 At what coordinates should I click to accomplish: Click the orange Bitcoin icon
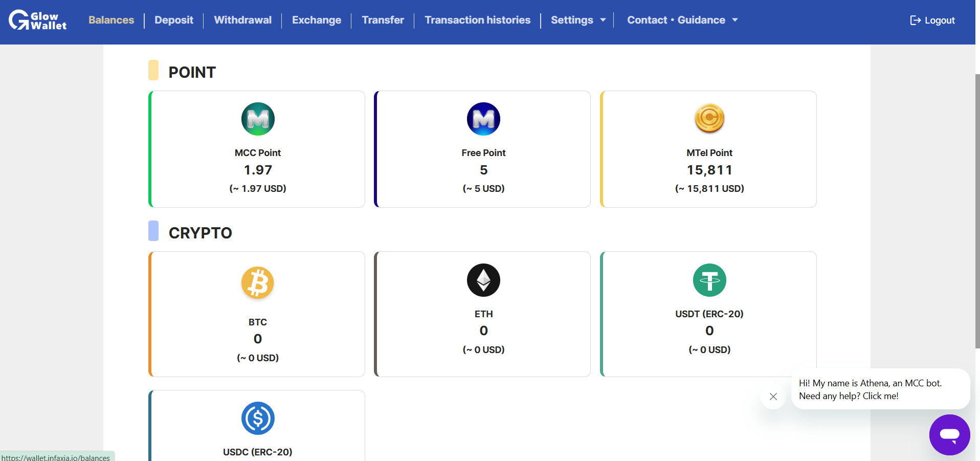(x=258, y=283)
